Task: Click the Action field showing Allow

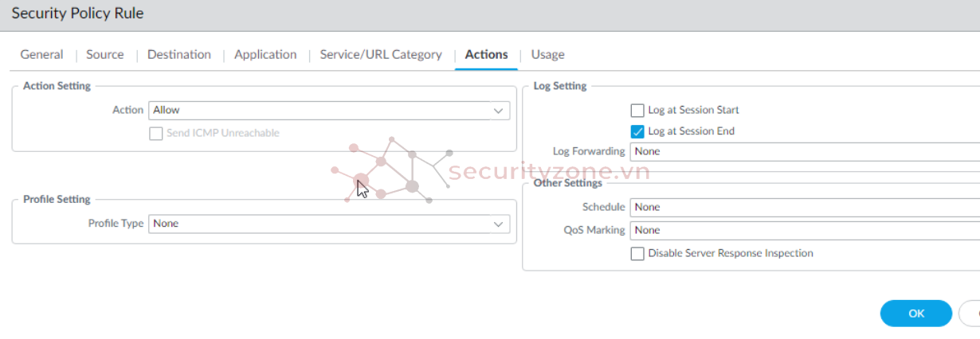Action: coord(329,111)
